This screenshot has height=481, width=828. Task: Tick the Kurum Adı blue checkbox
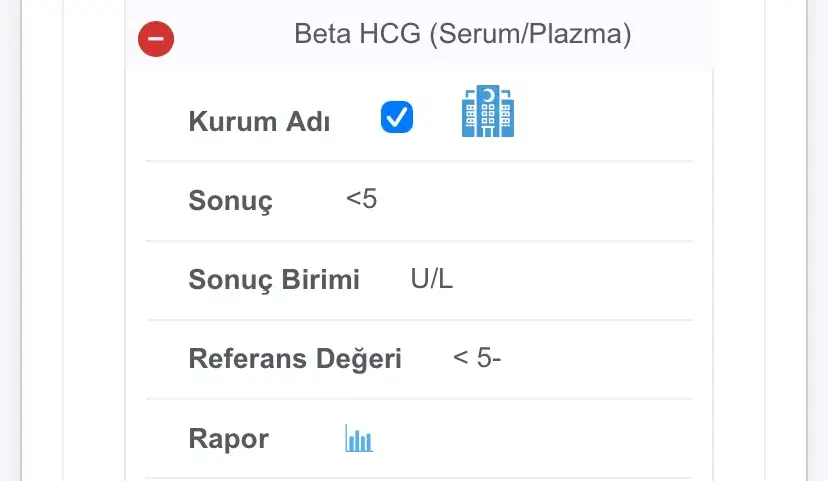tap(397, 117)
